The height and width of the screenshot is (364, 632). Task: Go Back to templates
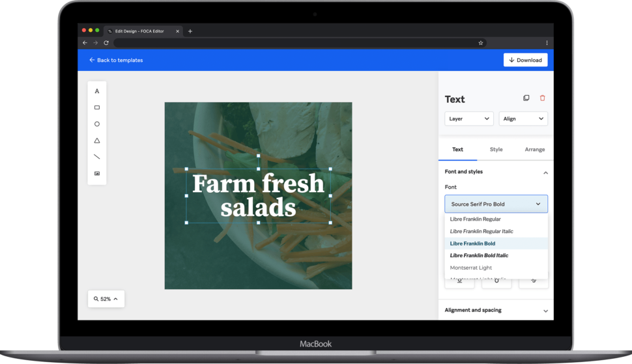pyautogui.click(x=116, y=60)
